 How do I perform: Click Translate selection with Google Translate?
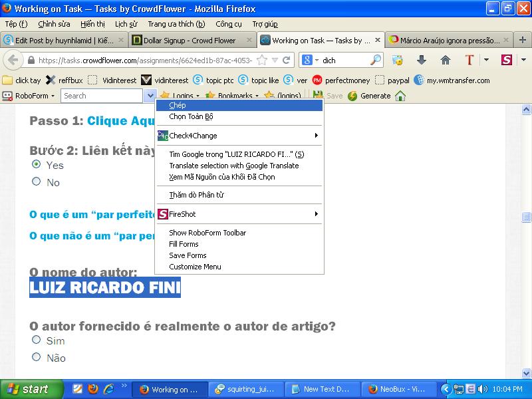click(x=239, y=166)
